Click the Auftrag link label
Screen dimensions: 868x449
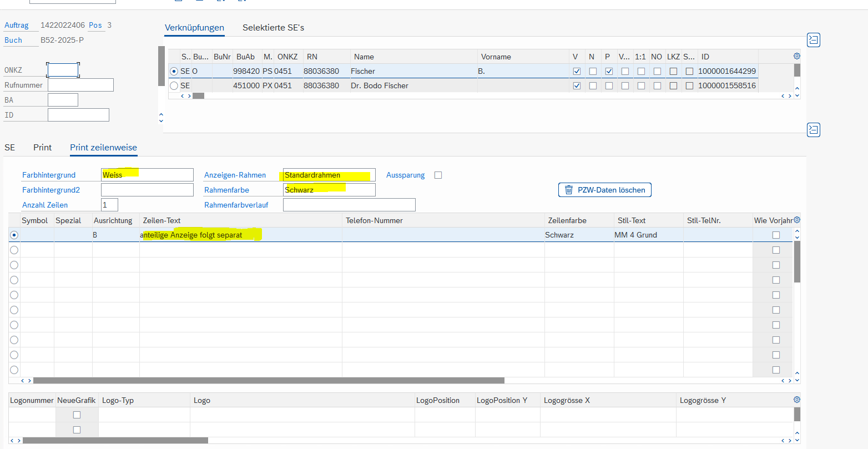click(x=17, y=25)
